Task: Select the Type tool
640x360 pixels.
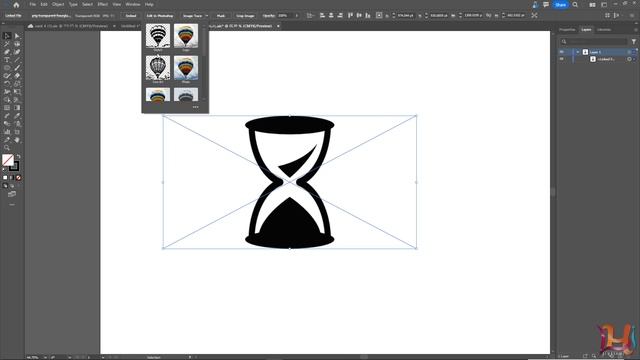Action: click(x=7, y=60)
